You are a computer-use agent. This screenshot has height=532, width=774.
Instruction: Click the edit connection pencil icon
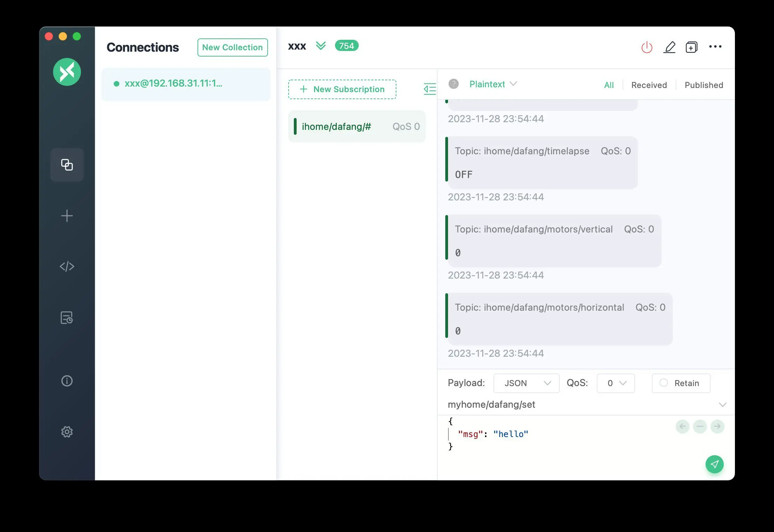[669, 47]
